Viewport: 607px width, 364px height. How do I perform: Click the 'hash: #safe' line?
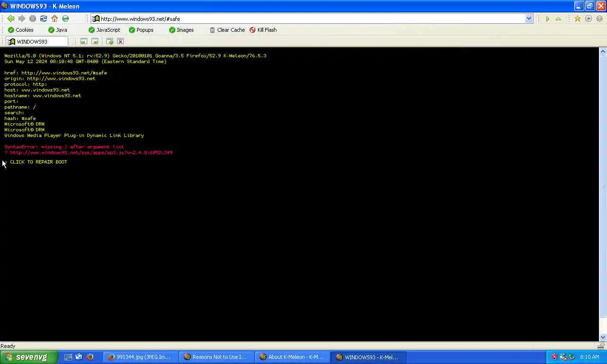click(x=20, y=118)
